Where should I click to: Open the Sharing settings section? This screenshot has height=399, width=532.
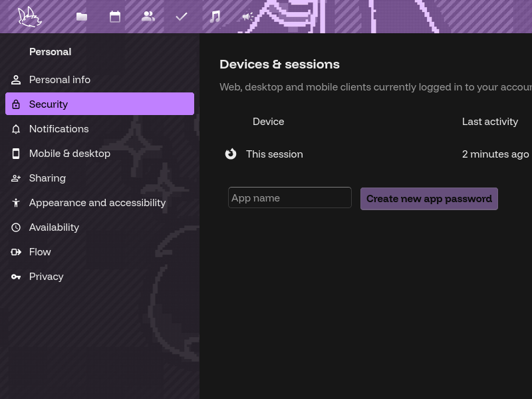pos(47,178)
